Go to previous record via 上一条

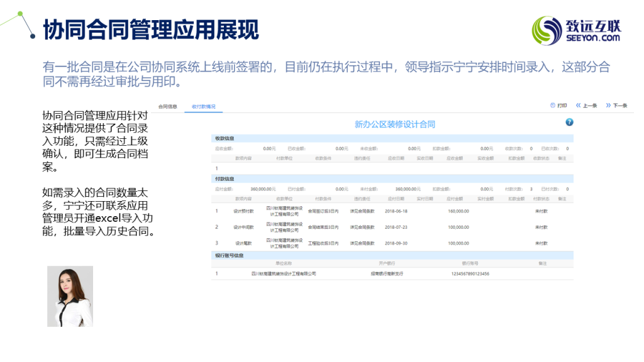point(590,106)
